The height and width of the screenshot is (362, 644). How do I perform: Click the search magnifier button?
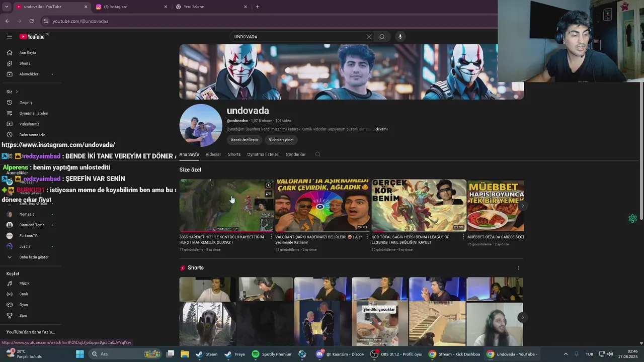click(x=382, y=37)
